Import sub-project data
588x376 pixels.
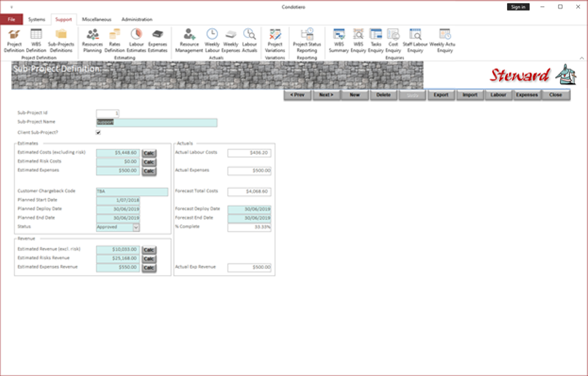(x=470, y=95)
